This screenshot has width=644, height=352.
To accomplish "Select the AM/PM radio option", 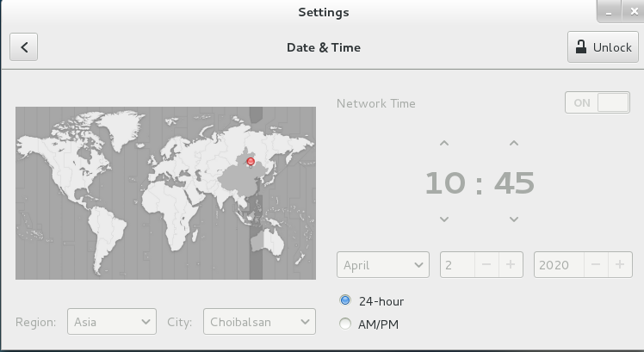I will click(x=345, y=324).
